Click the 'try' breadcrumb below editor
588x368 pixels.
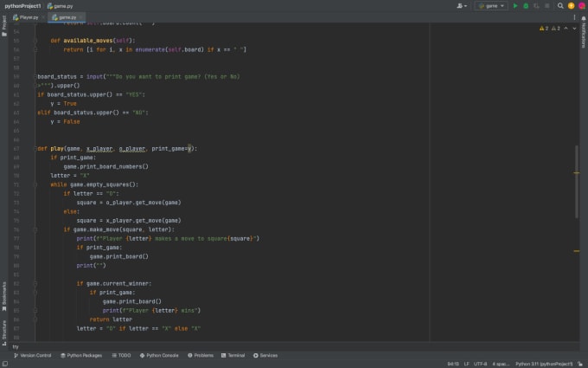pos(16,346)
